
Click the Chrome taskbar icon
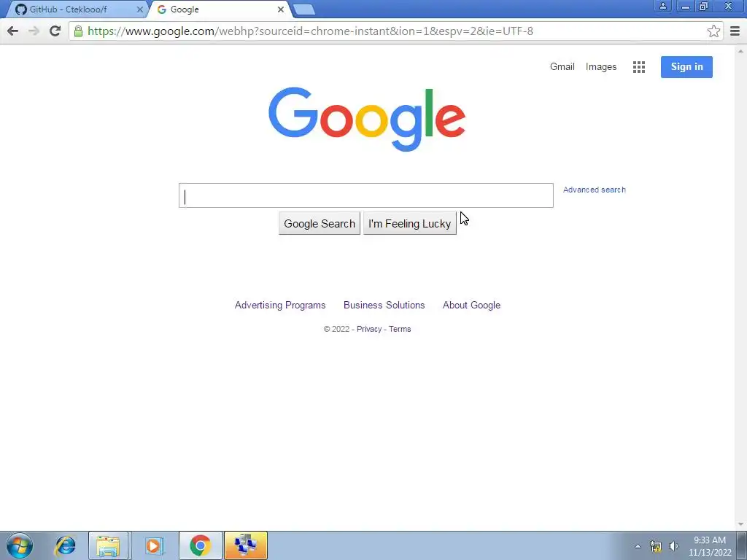[x=200, y=545]
